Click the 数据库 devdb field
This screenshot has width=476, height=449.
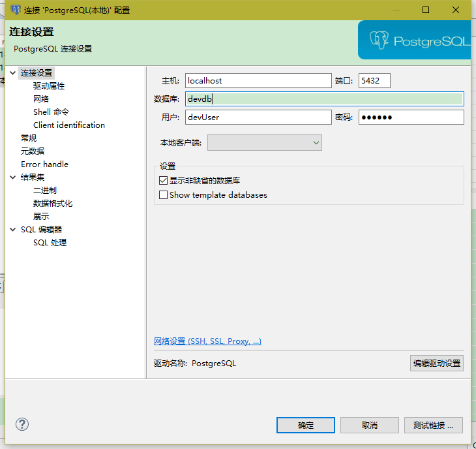[x=325, y=99]
